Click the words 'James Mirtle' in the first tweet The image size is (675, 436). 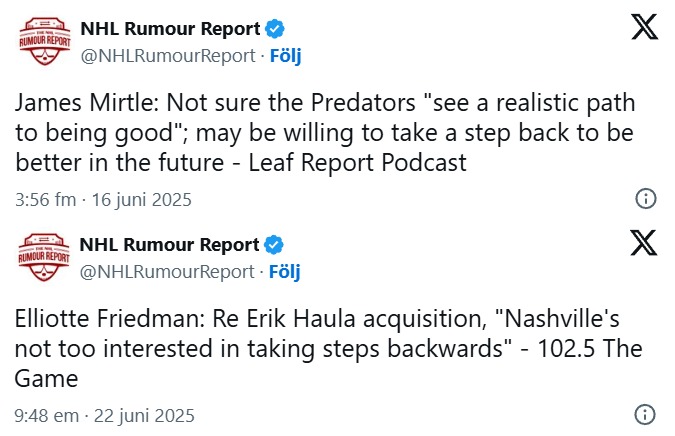[85, 103]
